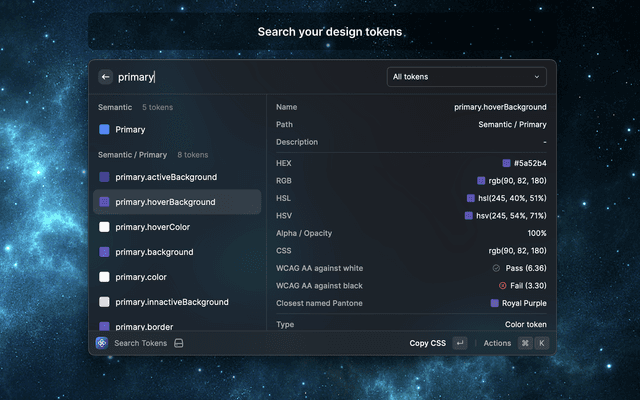This screenshot has height=400, width=640.
Task: Click the Command key icon in the action bar
Action: click(x=525, y=343)
